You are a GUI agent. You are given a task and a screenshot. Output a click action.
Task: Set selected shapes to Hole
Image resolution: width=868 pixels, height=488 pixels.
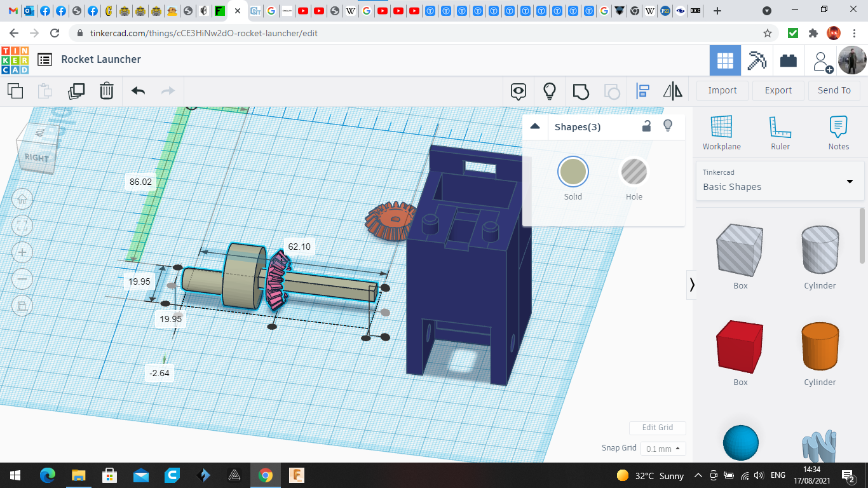634,172
